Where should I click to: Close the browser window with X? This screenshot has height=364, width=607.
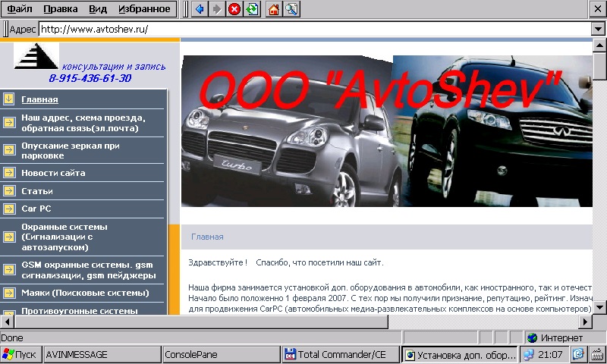click(598, 9)
